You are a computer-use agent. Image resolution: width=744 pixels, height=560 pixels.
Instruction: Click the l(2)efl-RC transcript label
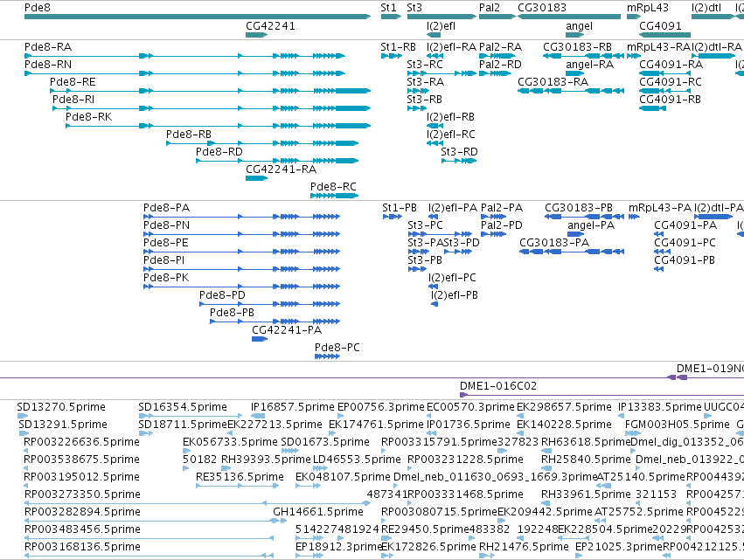(x=451, y=135)
